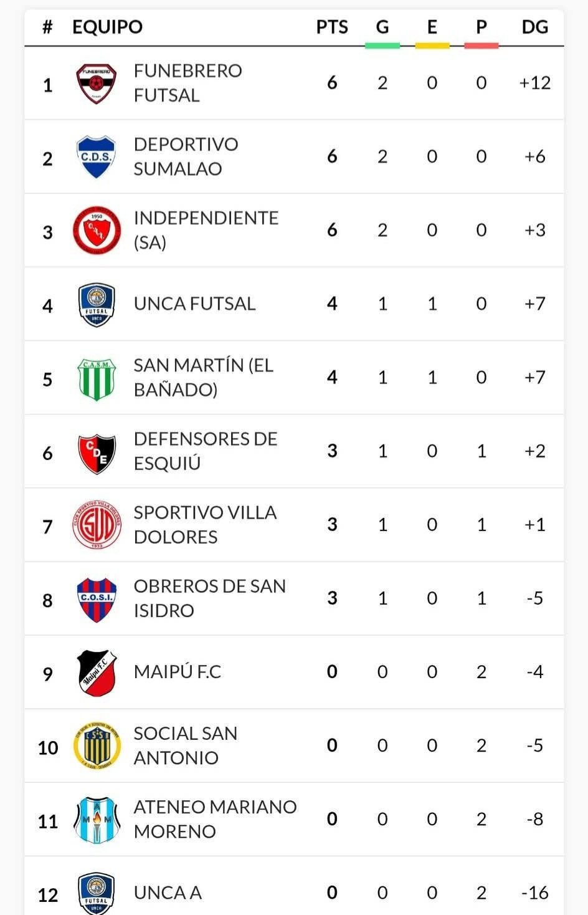Click the green bar under G header
Screen dimensions: 588x915
[x=382, y=46]
